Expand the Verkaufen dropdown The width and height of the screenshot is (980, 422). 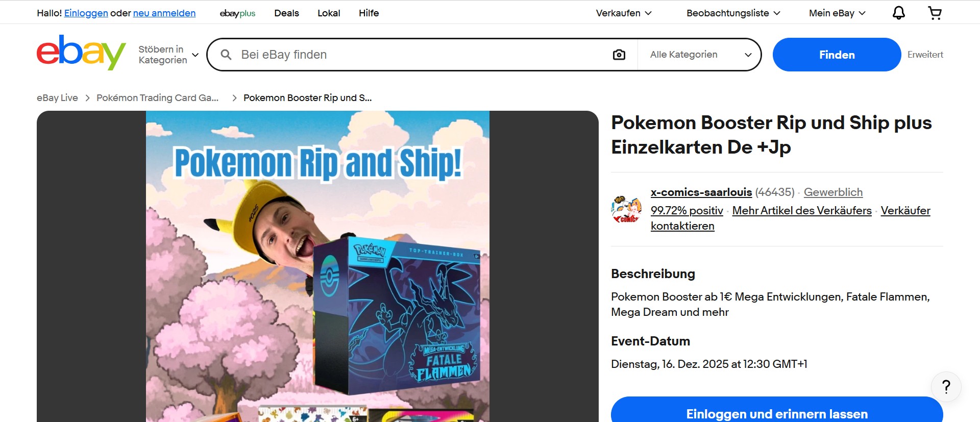point(624,13)
